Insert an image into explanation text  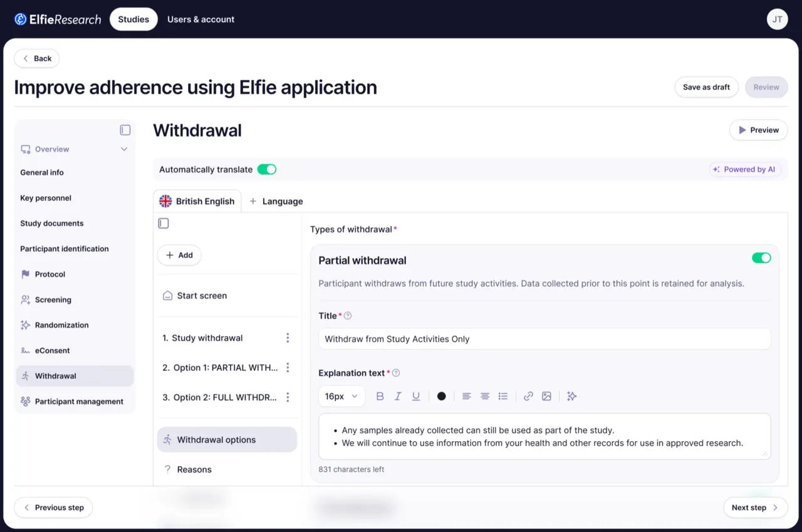(x=546, y=396)
